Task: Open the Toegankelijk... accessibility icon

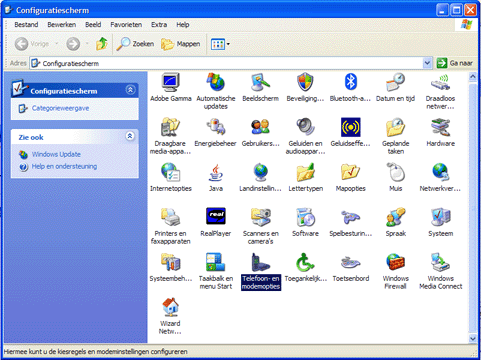Action: pos(305,262)
